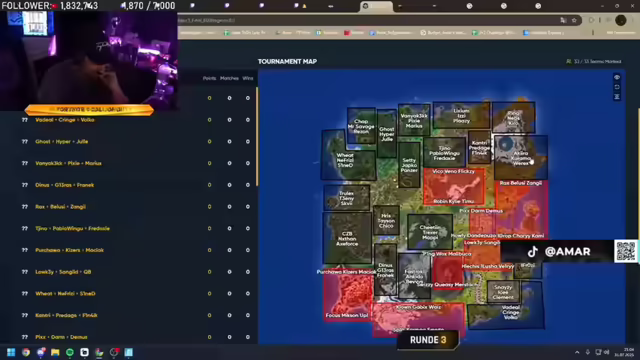Bookmark this page with the star icon
The width and height of the screenshot is (640, 360).
coord(574,20)
